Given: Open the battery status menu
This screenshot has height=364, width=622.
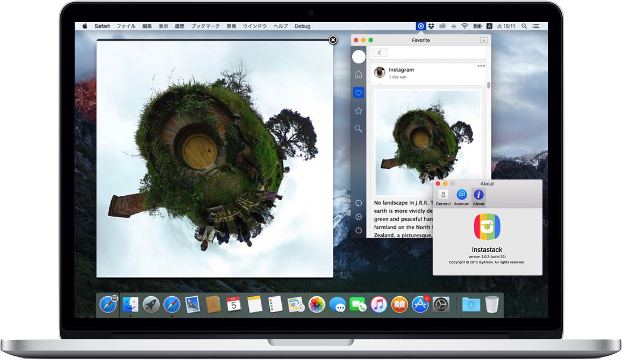Looking at the screenshot, I should (477, 26).
